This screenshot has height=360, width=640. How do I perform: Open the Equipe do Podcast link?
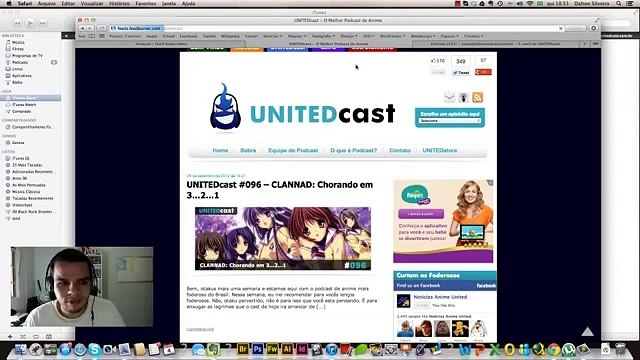coord(293,150)
